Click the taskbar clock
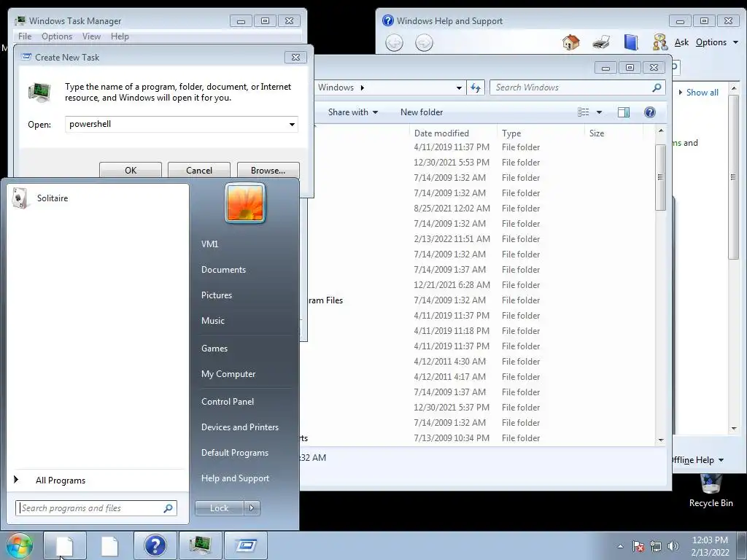Viewport: 747px width, 560px height. tap(710, 546)
